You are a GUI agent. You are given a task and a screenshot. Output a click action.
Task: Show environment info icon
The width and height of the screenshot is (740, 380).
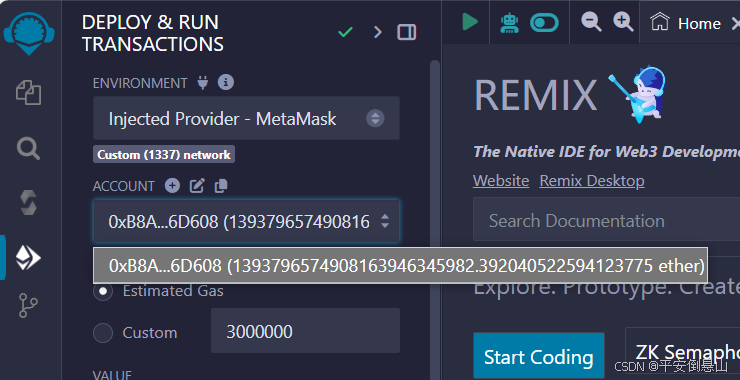[x=226, y=83]
